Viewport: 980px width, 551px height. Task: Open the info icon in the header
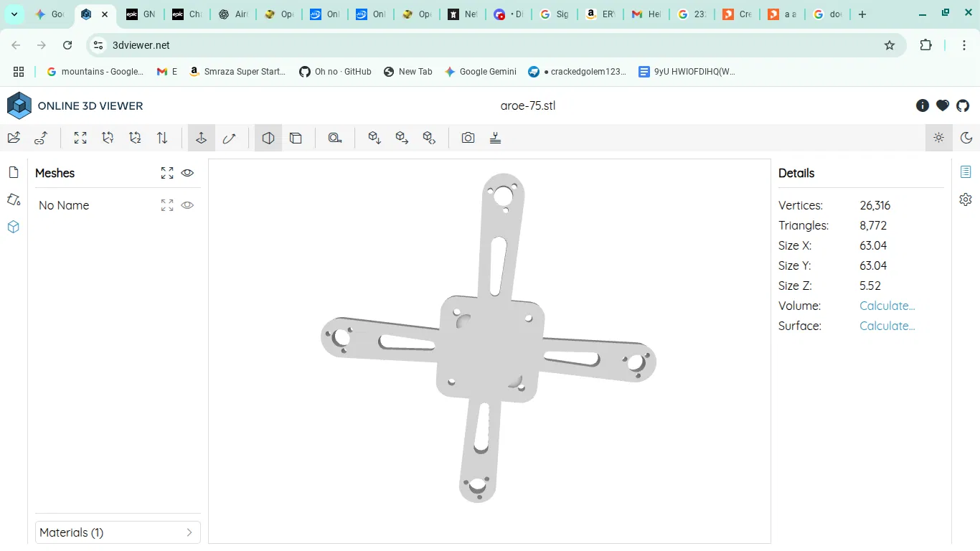coord(923,105)
